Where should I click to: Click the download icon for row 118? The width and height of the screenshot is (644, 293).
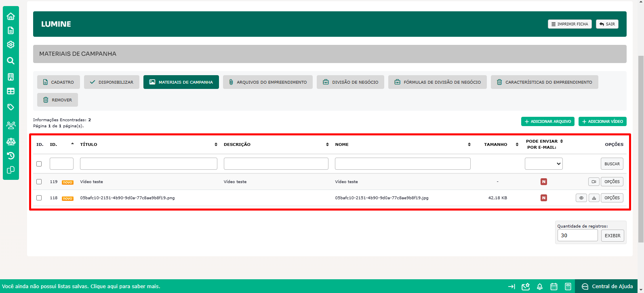[x=594, y=198]
